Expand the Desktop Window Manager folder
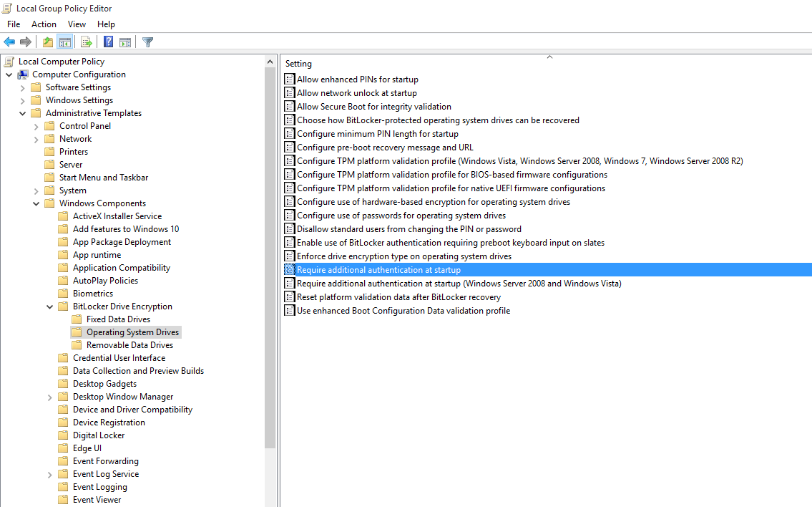The height and width of the screenshot is (507, 812). click(x=49, y=397)
